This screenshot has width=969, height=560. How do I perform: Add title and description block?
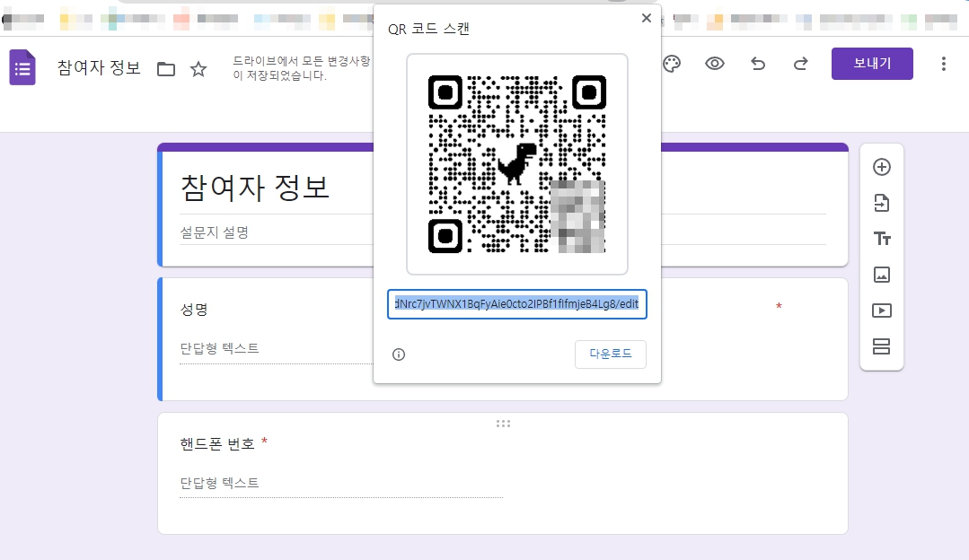(x=881, y=239)
